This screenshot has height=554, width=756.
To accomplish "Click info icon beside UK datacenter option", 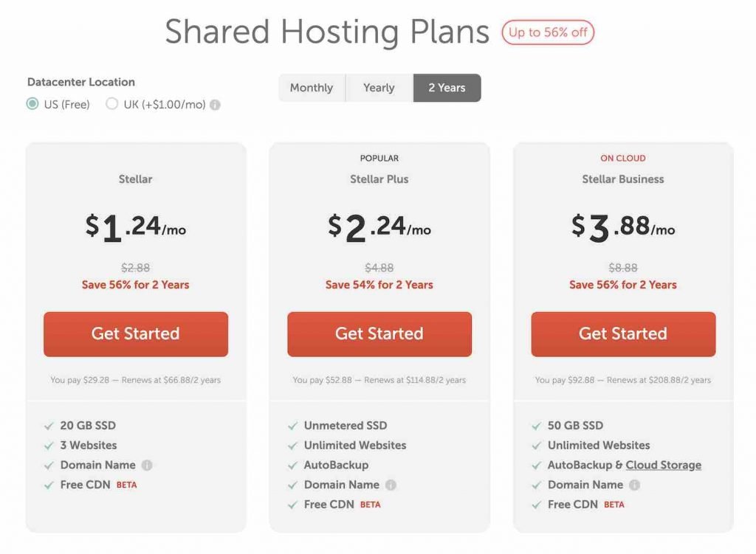I will (216, 105).
